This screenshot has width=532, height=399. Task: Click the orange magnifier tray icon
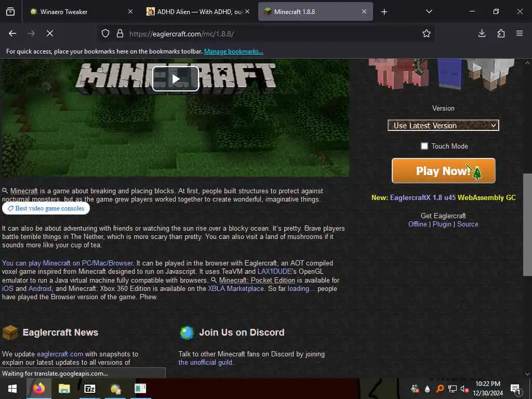(440, 389)
